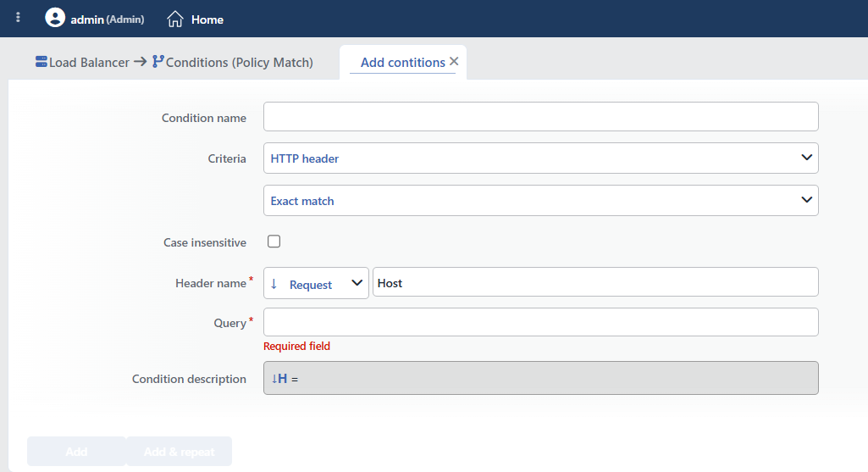The image size is (868, 472).
Task: Focus the Query input field
Action: (x=541, y=322)
